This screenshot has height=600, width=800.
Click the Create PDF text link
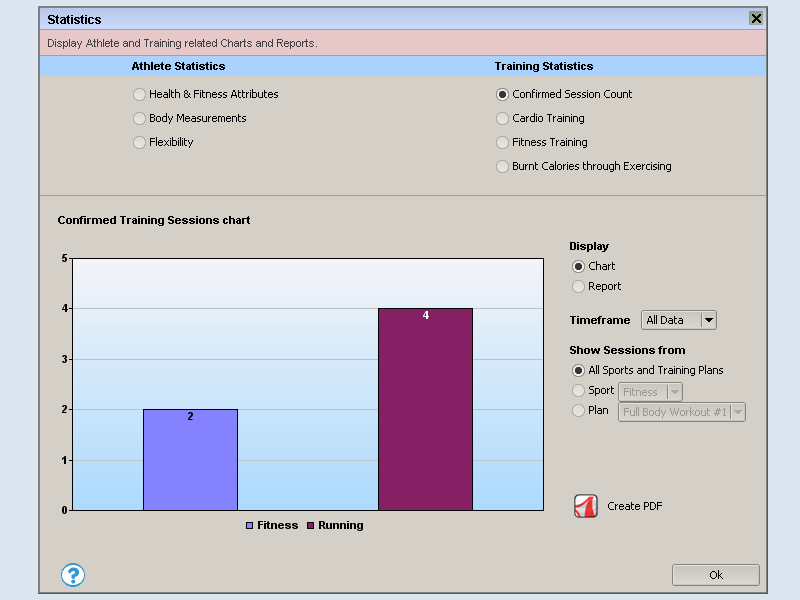(x=634, y=506)
